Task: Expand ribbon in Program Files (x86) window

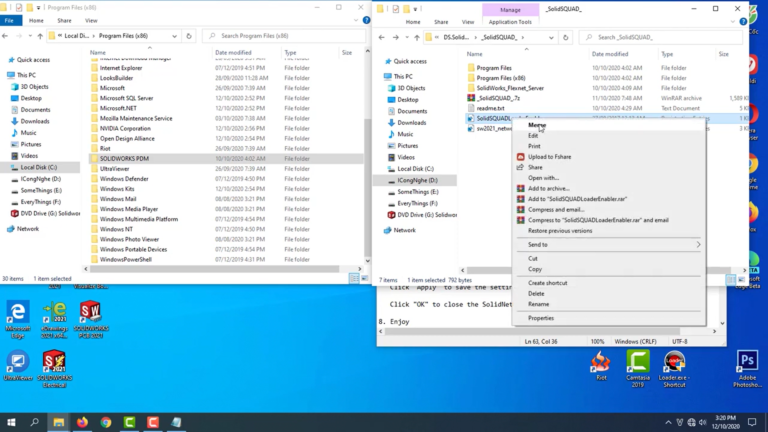Action: [x=356, y=21]
